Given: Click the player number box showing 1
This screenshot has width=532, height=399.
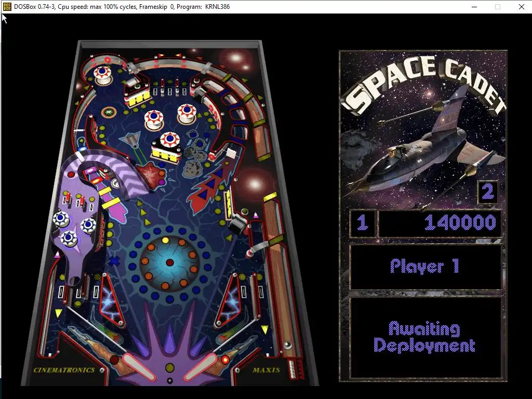Looking at the screenshot, I should coord(363,223).
